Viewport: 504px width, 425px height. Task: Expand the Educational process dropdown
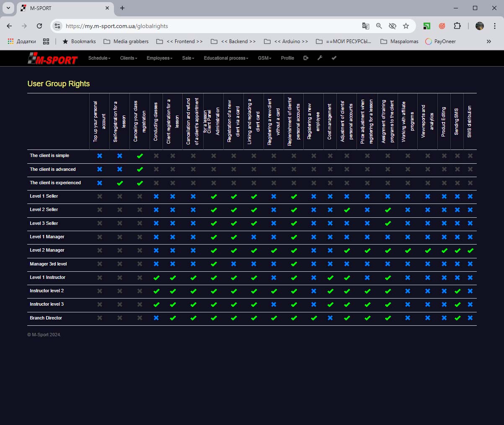tap(226, 58)
